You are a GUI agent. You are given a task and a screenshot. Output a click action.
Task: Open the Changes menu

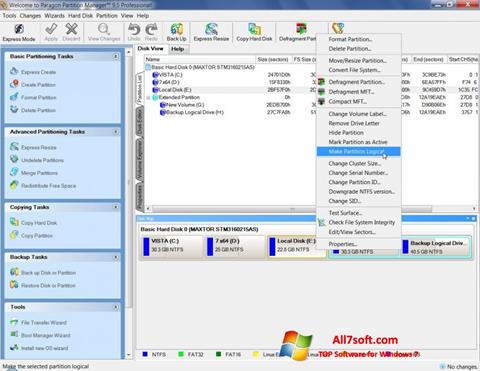coord(30,16)
